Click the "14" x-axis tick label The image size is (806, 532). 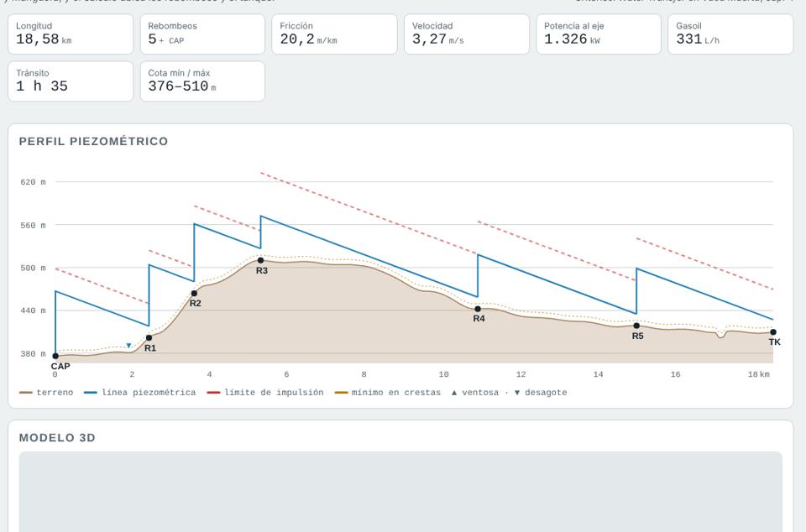(x=598, y=374)
